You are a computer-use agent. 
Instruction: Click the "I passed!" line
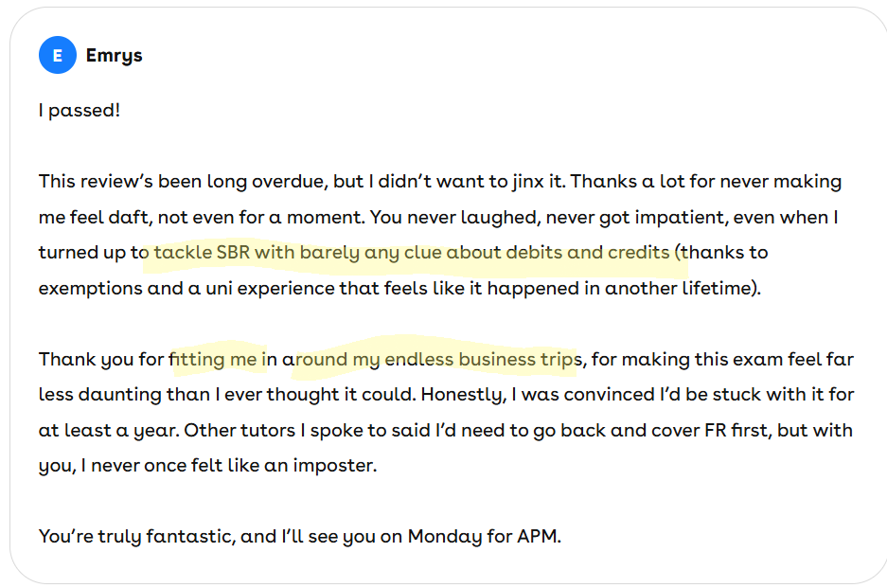pyautogui.click(x=80, y=110)
